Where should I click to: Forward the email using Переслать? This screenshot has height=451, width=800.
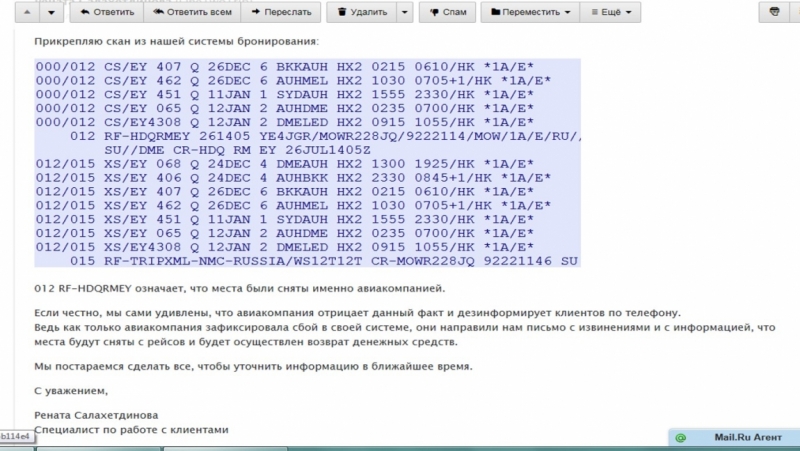coord(283,13)
